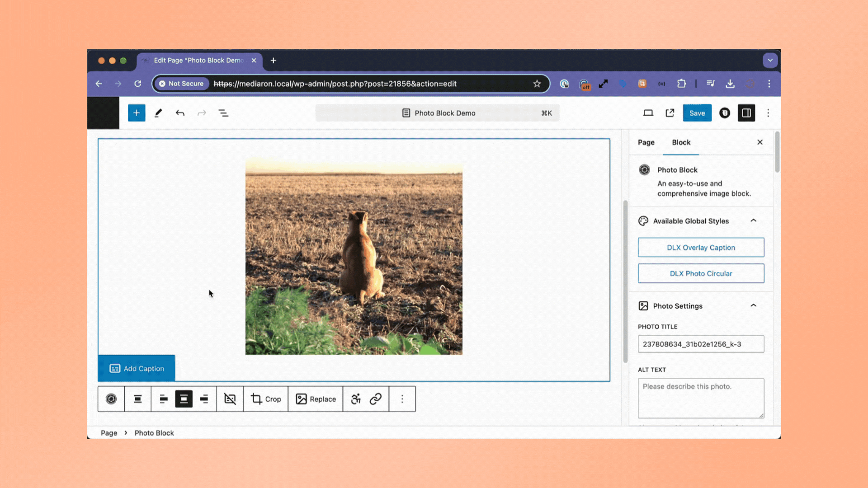Screen dimensions: 868x488
Task: Bookmark this page with the star
Action: (537, 84)
